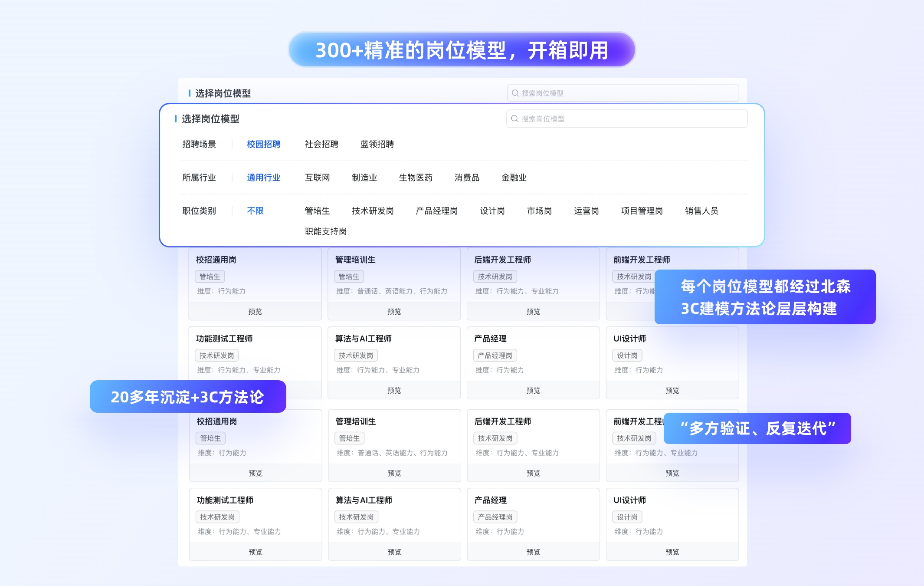Choose 技术研发岗 position category
This screenshot has width=924, height=586.
pyautogui.click(x=373, y=211)
